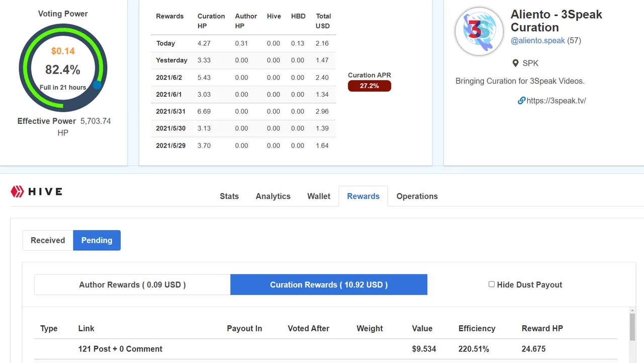Click the 2021/5/29 row label
This screenshot has height=363, width=644.
pos(171,146)
